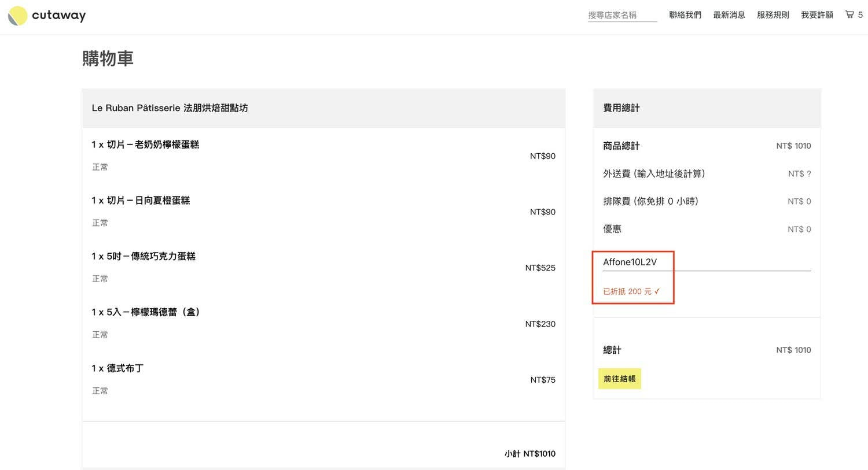
Task: Select the 切片－老奶奶檸檬蛋糕 item
Action: 145,145
